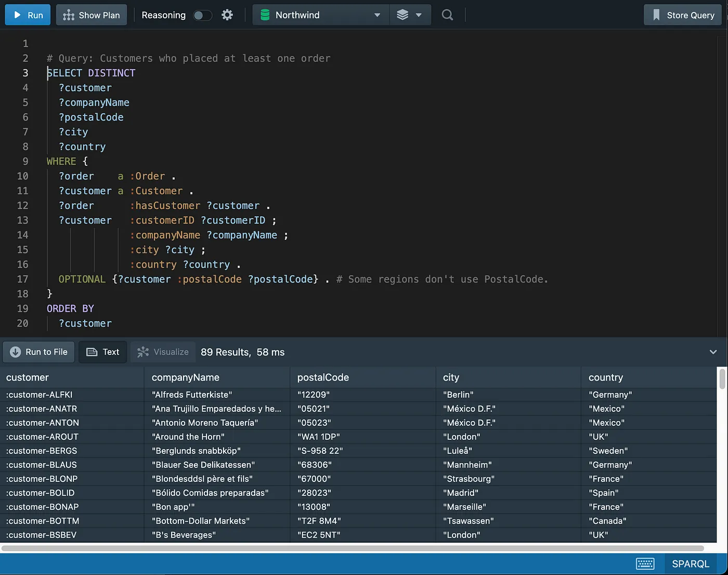Click :hasCustomer predicate on line 12
Viewport: 728px width, 575px height.
click(x=165, y=205)
